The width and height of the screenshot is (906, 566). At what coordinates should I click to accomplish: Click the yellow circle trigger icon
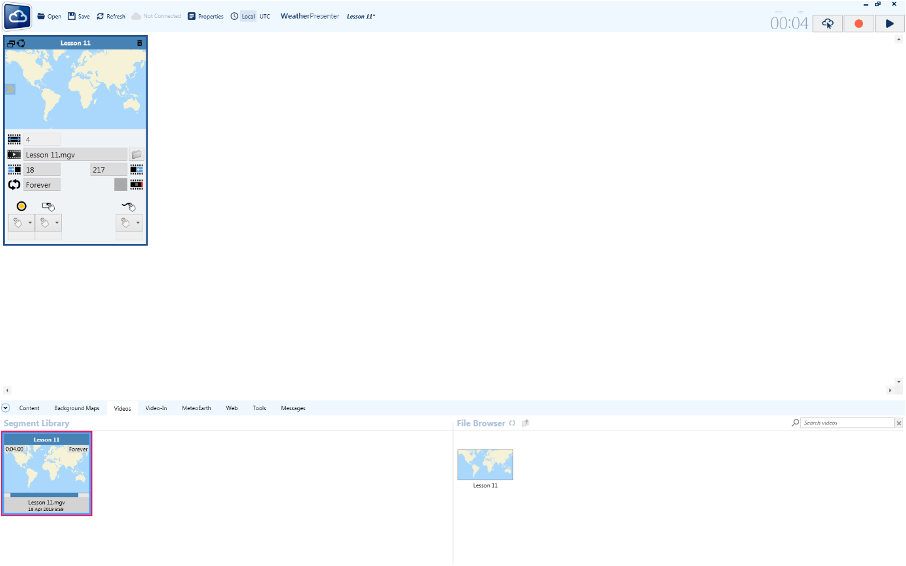pos(21,206)
